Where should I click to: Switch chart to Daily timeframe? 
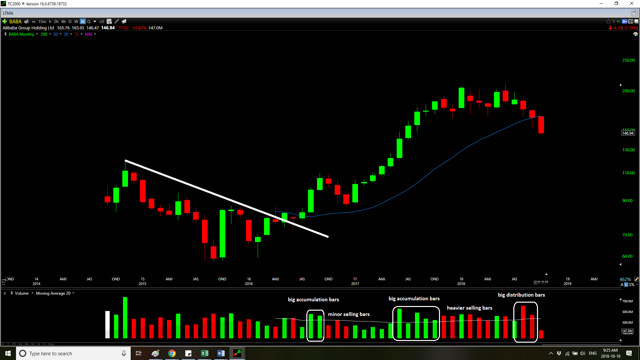(70, 21)
